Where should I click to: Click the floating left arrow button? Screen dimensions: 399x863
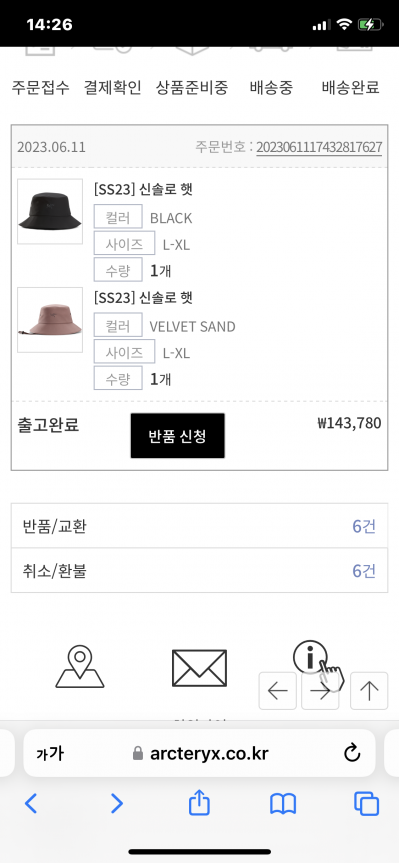click(278, 691)
